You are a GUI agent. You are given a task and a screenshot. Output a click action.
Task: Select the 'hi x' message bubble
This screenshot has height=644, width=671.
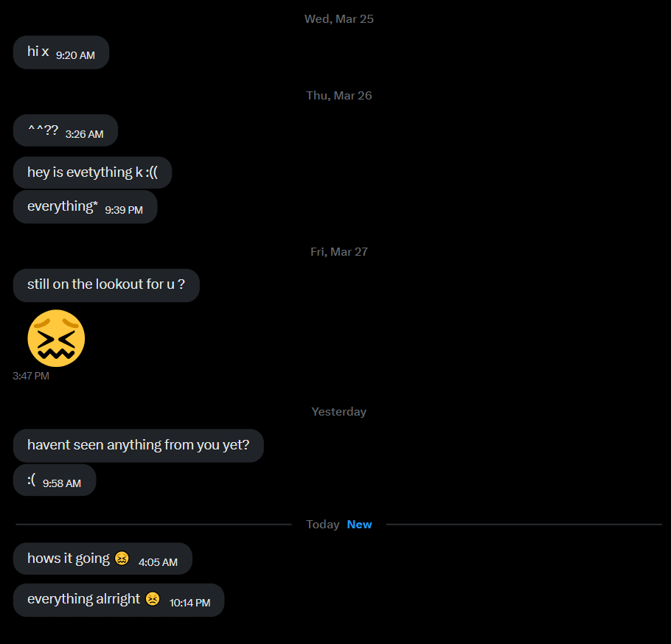[61, 52]
